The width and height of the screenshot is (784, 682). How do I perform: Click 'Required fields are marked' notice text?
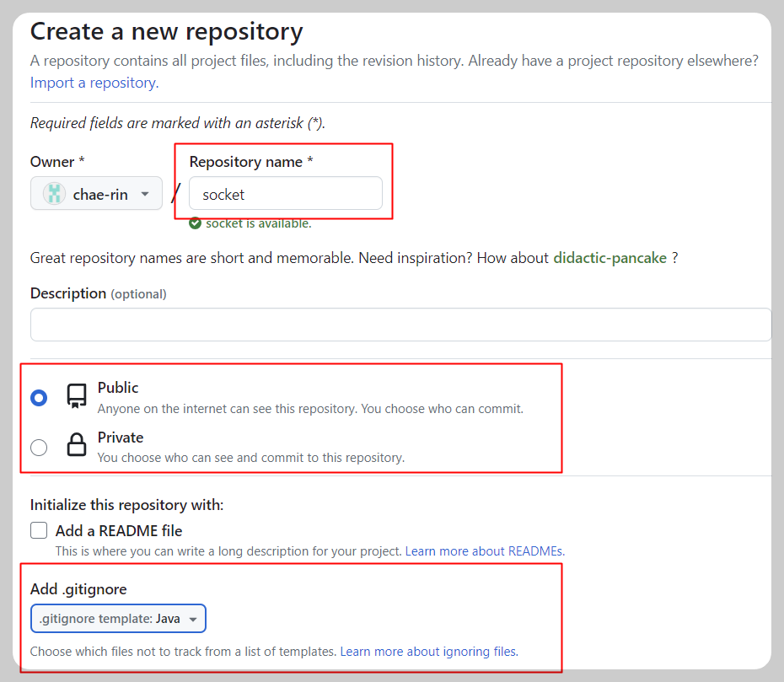pos(178,123)
